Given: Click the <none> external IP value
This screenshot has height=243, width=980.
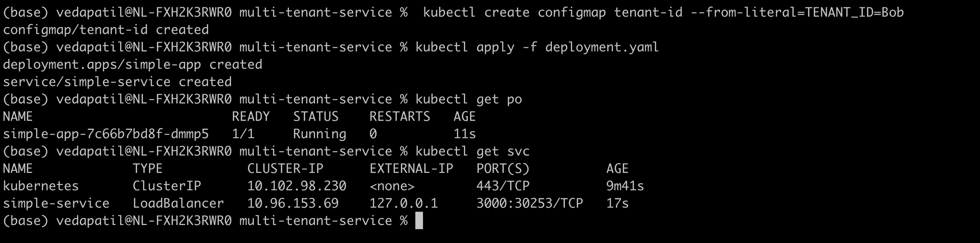Looking at the screenshot, I should tap(392, 186).
